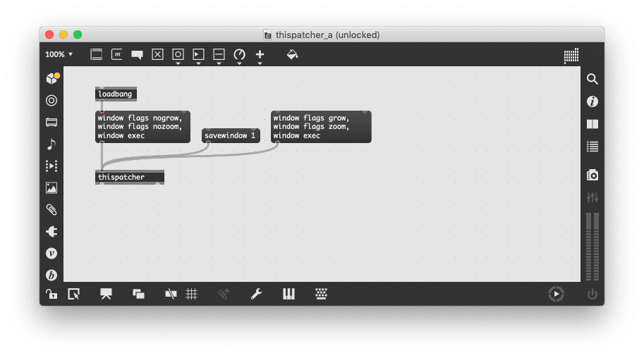Click the disabled paperclip-plus snippet icon

tap(224, 294)
